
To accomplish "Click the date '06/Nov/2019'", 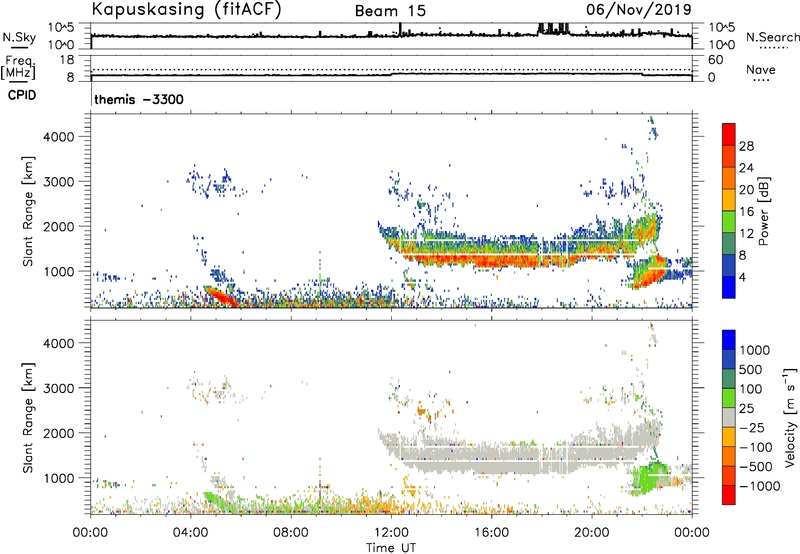I will [639, 9].
